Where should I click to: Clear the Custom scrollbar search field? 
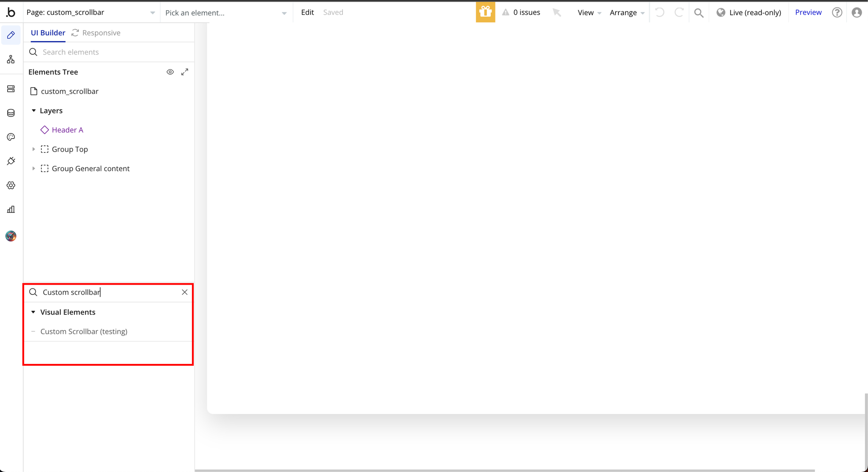click(x=185, y=292)
